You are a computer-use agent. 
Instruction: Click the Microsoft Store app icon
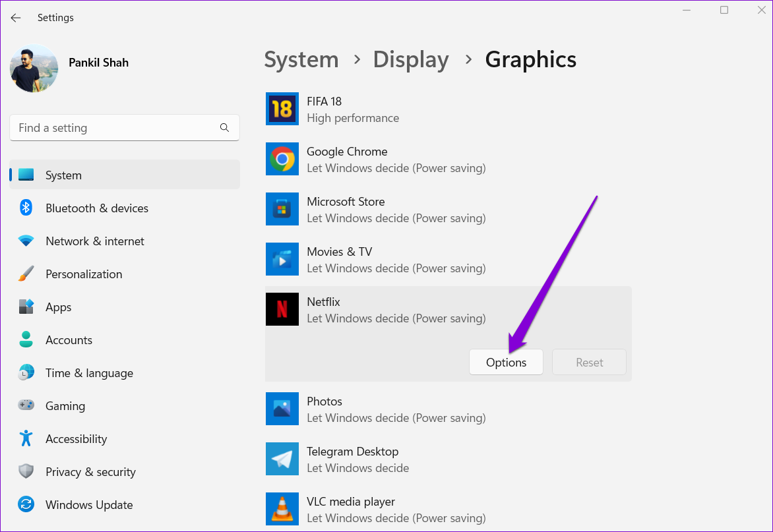tap(282, 209)
